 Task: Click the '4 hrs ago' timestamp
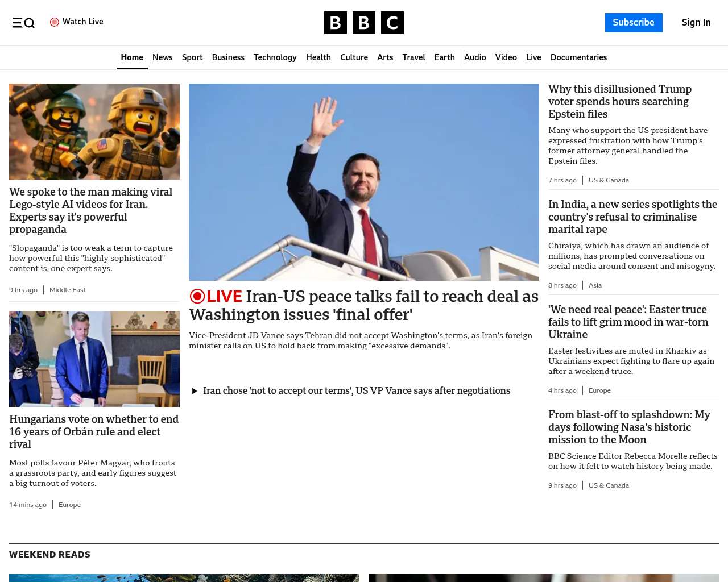[562, 390]
